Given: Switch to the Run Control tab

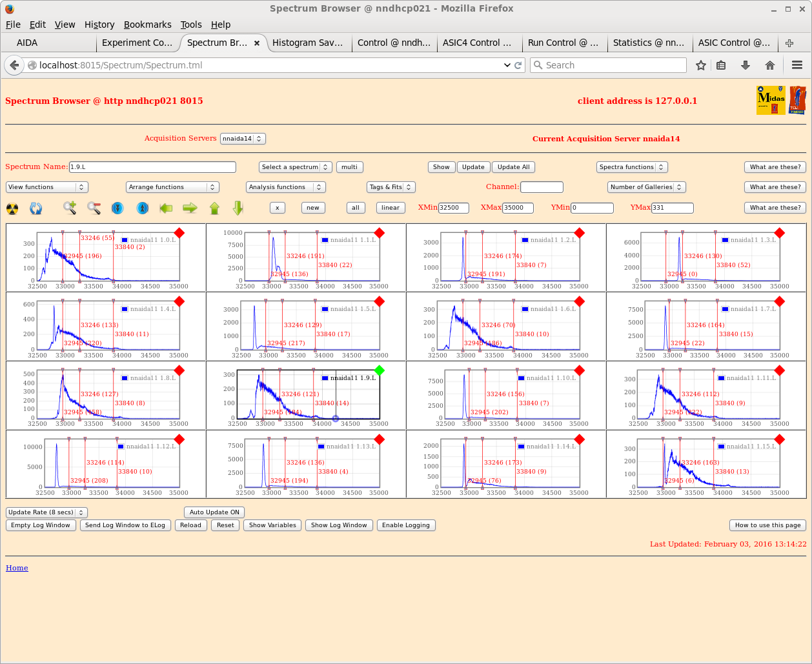Looking at the screenshot, I should click(x=562, y=43).
